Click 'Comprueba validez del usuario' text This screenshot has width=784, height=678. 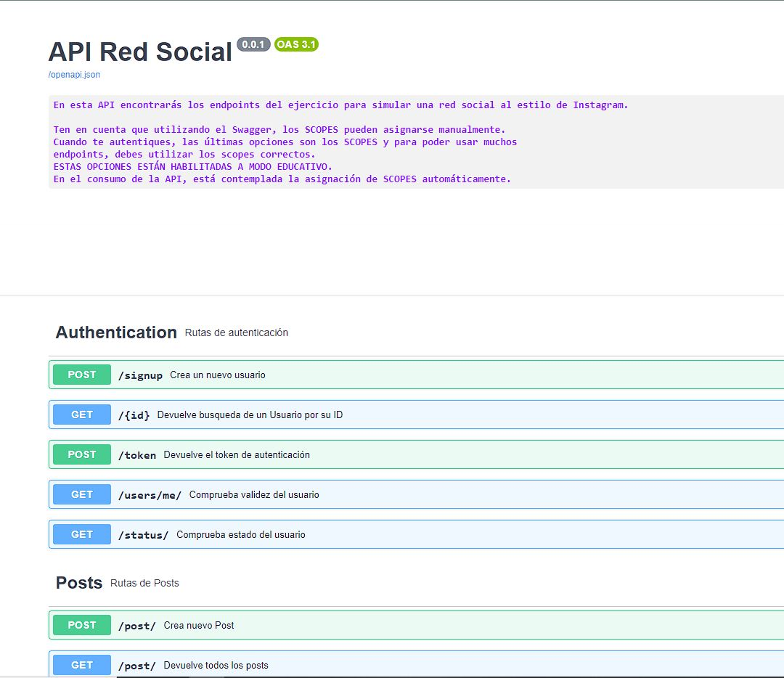pos(254,495)
